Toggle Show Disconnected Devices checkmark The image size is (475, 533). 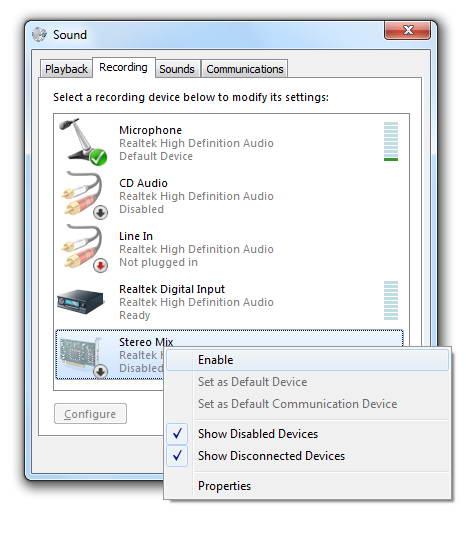pyautogui.click(x=177, y=455)
